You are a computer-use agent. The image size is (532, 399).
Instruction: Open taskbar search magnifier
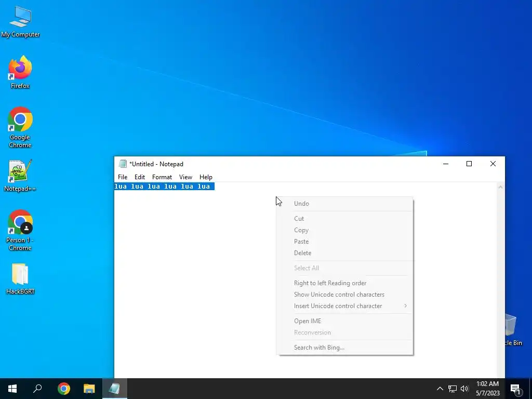(x=37, y=389)
